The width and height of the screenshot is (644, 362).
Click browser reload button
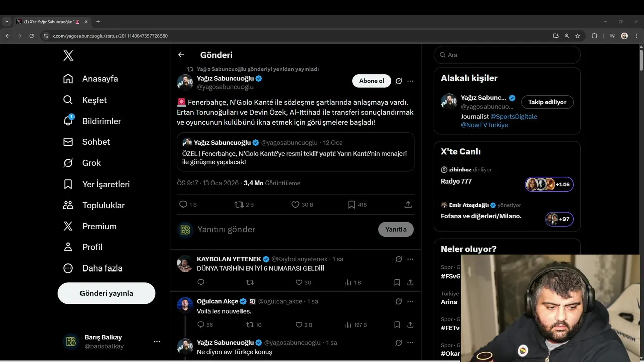coord(31,36)
